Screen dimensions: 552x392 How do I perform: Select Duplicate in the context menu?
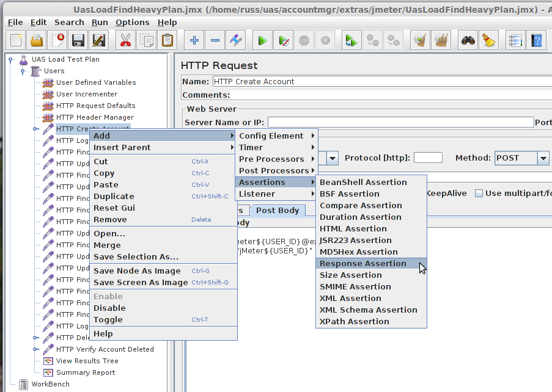click(x=163, y=197)
